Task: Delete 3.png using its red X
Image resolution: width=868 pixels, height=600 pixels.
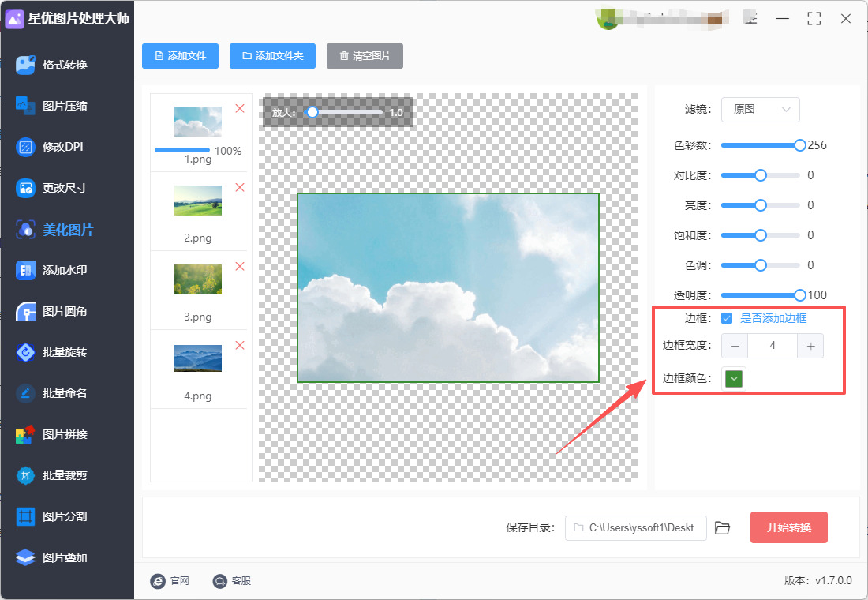Action: (x=240, y=267)
